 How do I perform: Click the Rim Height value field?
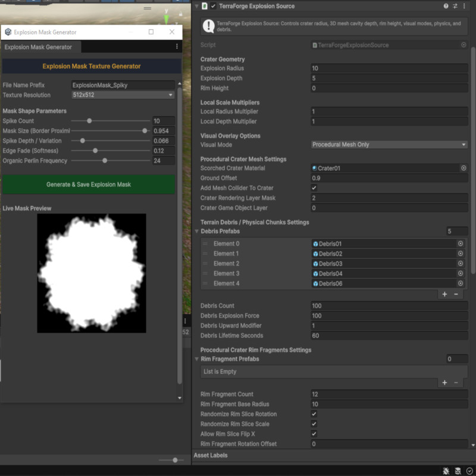(x=389, y=88)
